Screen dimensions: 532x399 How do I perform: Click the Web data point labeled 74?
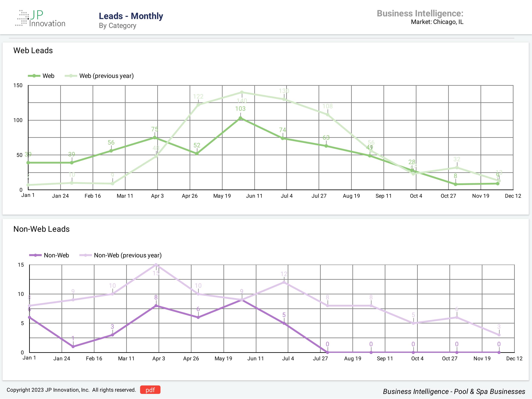coord(283,138)
